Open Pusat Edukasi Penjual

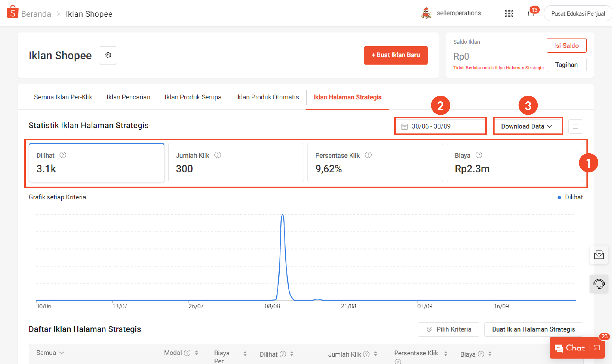click(578, 13)
